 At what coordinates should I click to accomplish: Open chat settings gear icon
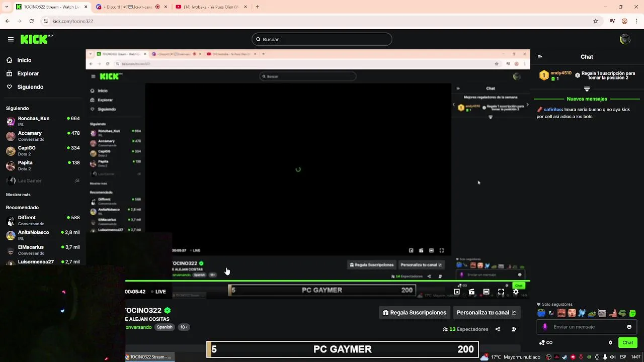(x=610, y=343)
